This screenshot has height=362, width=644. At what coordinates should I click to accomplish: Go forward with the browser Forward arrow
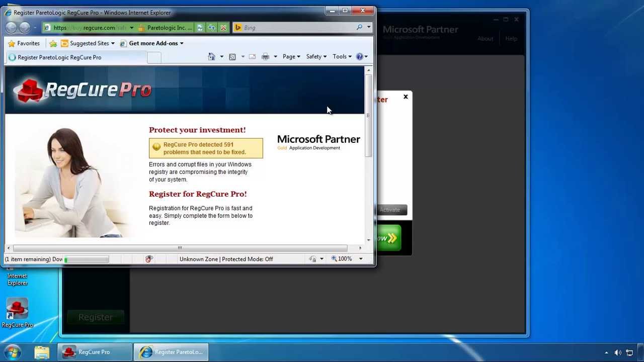(x=24, y=28)
